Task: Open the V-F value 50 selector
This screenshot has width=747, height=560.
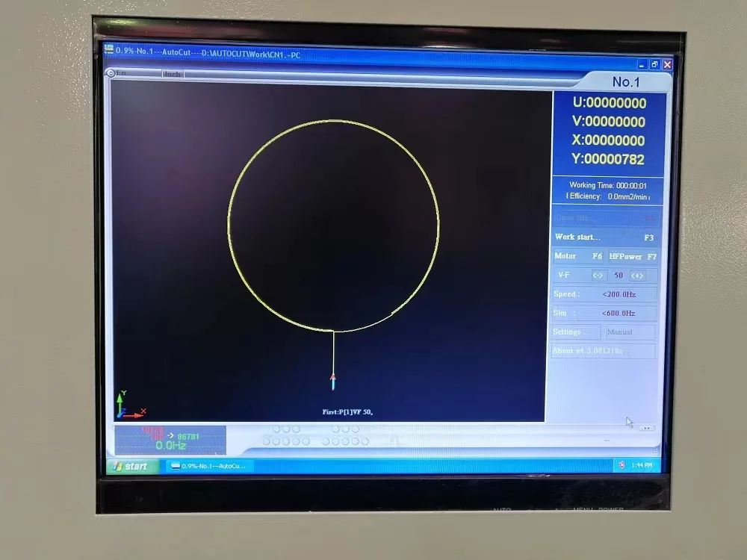Action: (x=618, y=276)
